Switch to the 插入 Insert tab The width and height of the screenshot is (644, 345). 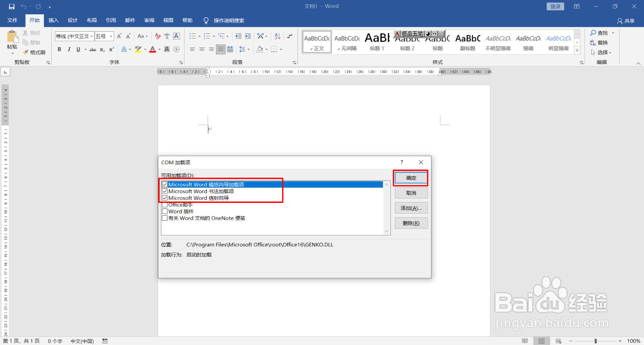click(x=54, y=21)
